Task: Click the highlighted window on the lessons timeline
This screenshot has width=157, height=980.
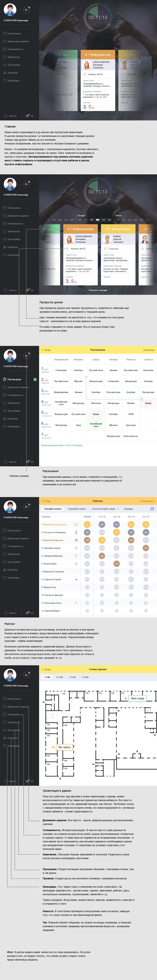Action: pos(98,220)
